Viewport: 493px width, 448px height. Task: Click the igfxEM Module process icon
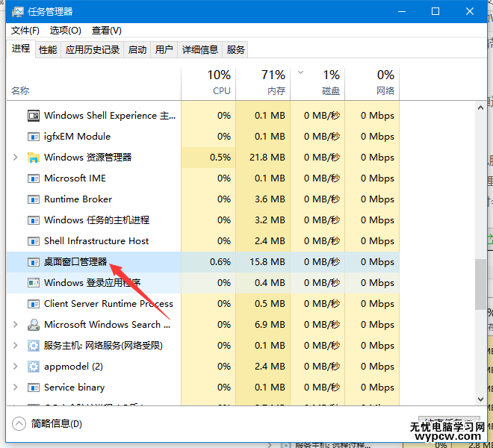point(34,137)
